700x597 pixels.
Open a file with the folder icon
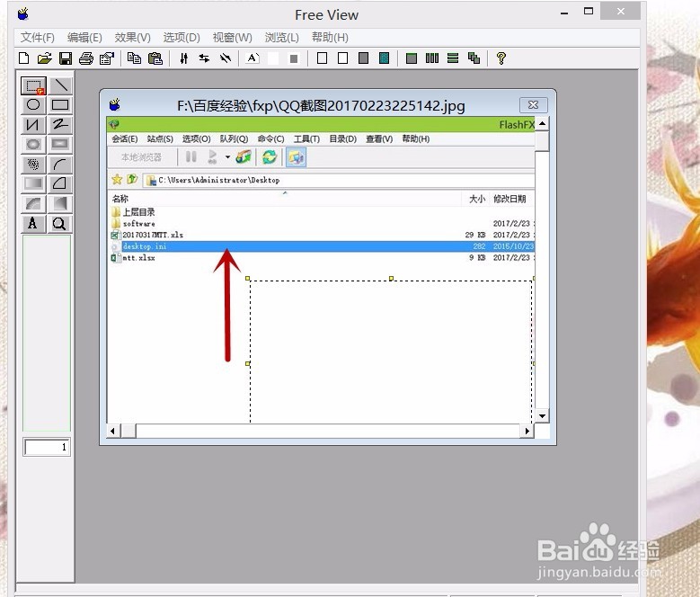pyautogui.click(x=45, y=58)
